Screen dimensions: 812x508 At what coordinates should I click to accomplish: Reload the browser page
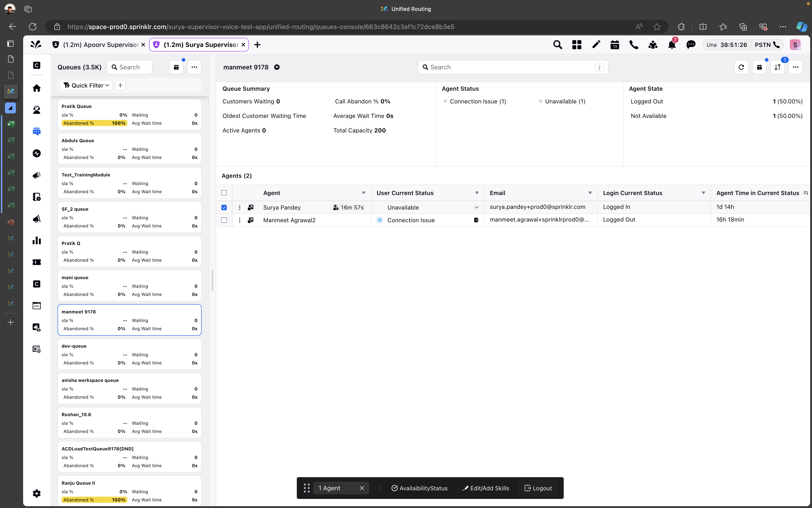click(33, 27)
